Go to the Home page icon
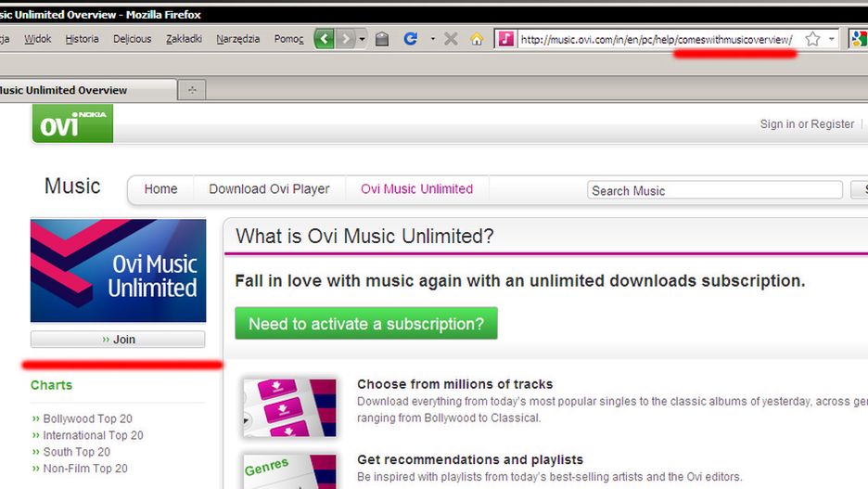The height and width of the screenshot is (489, 868). [x=477, y=39]
